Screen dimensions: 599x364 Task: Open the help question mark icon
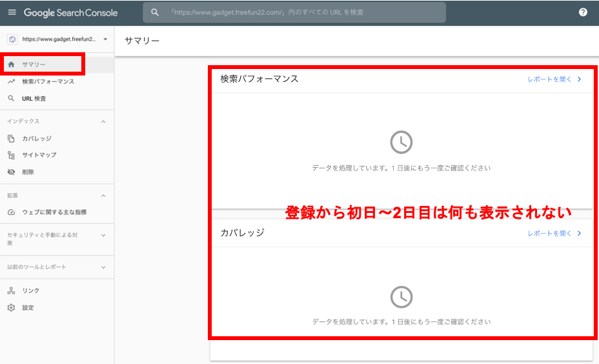583,12
